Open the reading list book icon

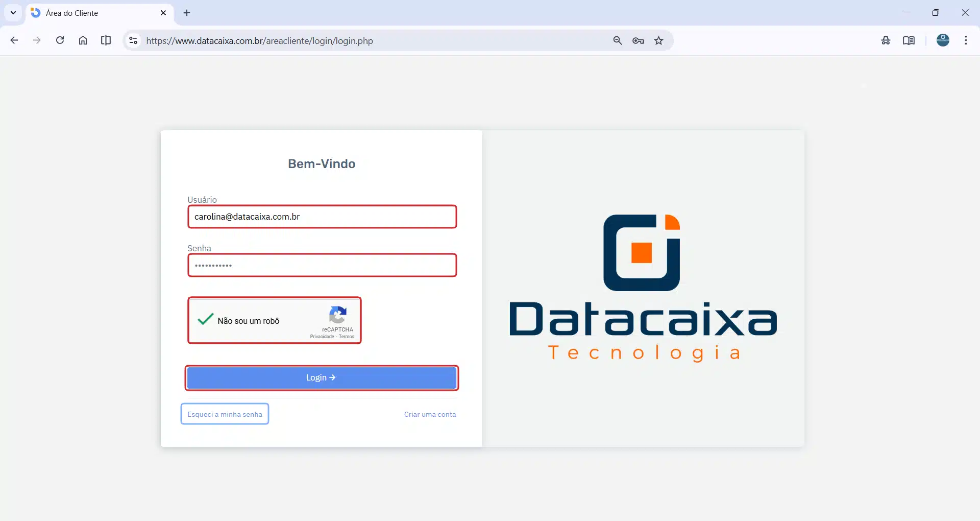pos(909,40)
